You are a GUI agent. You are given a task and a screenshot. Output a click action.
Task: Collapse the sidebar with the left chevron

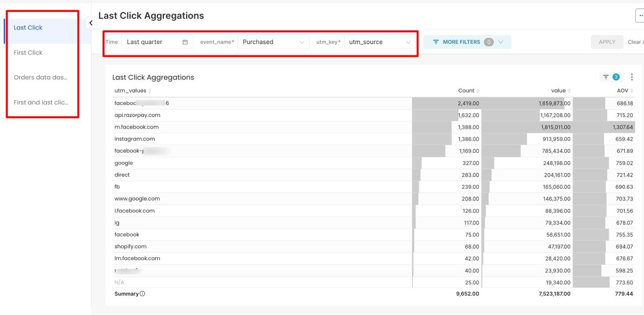tap(91, 23)
